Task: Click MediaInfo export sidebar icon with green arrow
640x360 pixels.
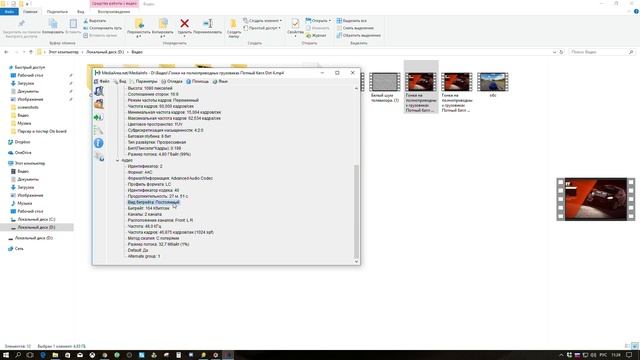Action: point(99,118)
